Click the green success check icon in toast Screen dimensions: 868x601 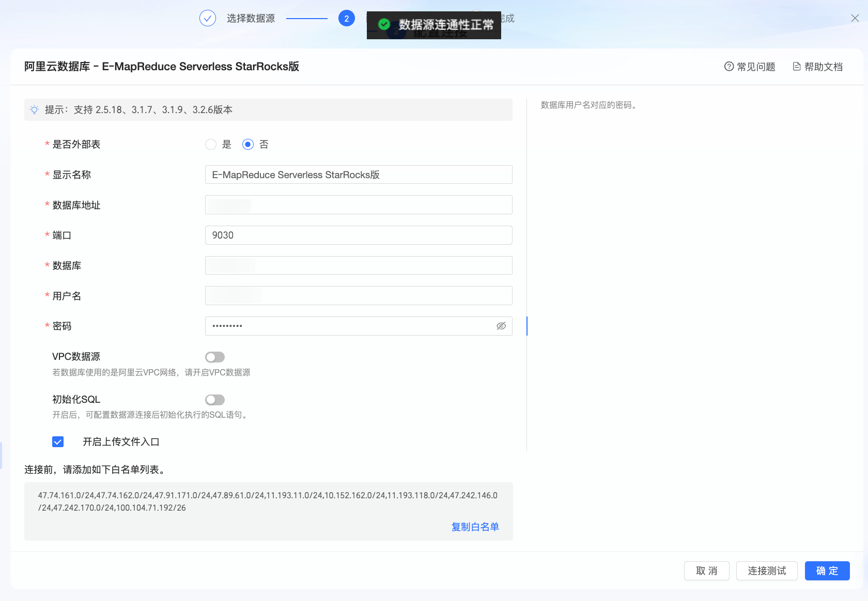(384, 24)
